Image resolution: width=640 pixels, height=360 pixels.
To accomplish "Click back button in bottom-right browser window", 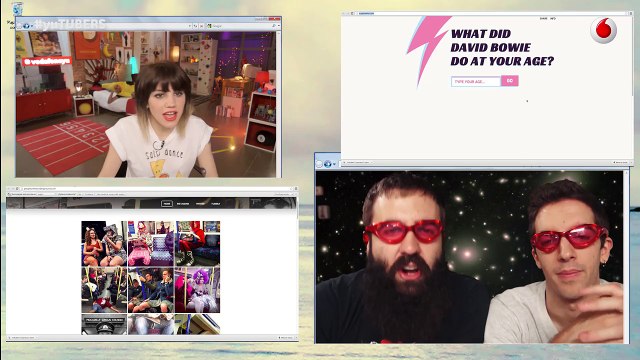I will 319,164.
